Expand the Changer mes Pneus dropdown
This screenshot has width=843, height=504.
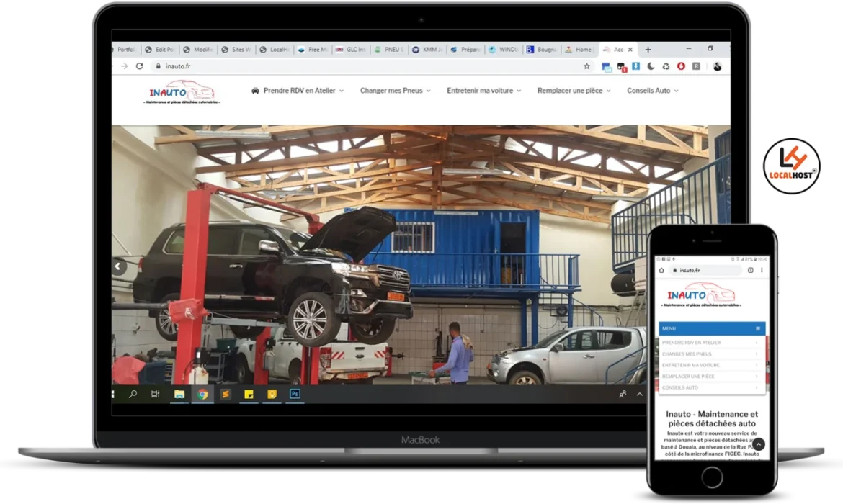click(395, 91)
